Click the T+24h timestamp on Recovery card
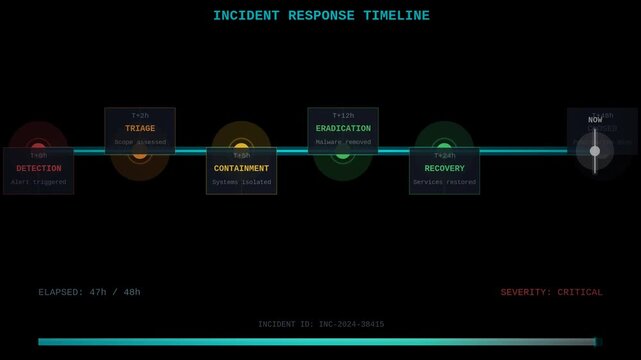 (444, 156)
